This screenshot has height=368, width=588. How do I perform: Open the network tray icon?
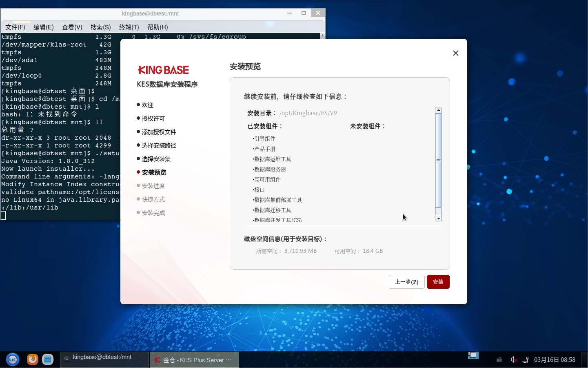[x=525, y=360]
